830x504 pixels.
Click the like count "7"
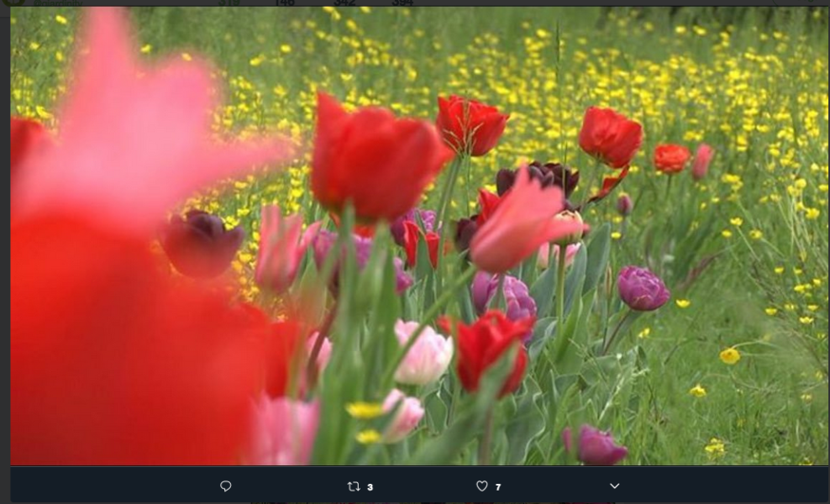[x=498, y=487]
